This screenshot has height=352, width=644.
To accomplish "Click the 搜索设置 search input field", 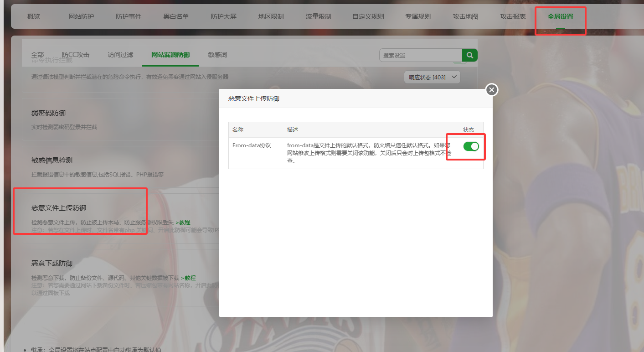I will (419, 55).
